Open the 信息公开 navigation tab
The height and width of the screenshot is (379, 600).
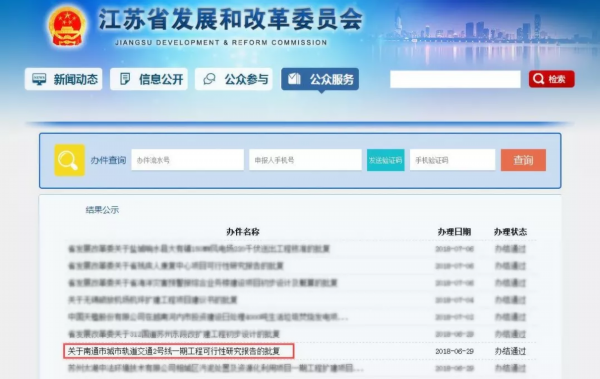149,79
